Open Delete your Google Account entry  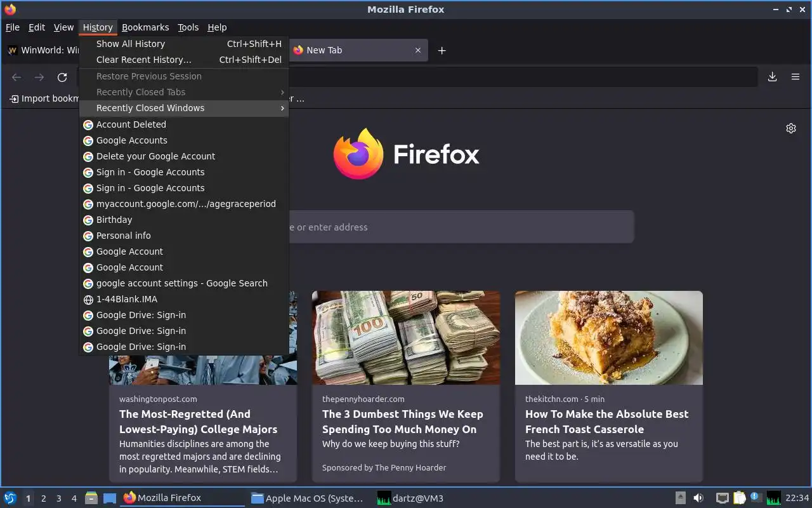pyautogui.click(x=184, y=156)
